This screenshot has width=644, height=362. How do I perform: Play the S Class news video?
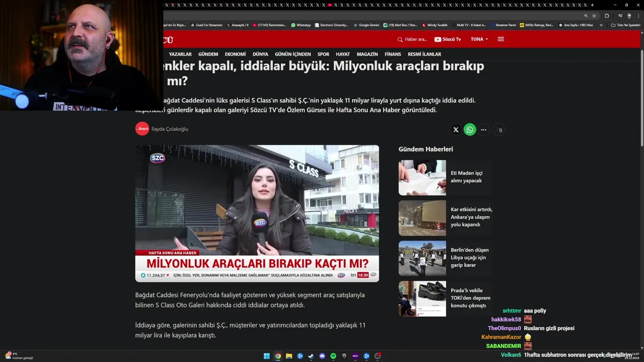[257, 213]
